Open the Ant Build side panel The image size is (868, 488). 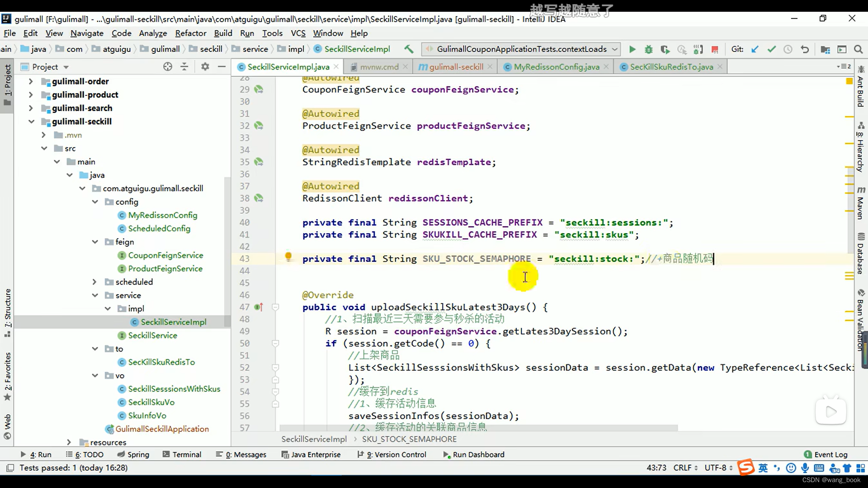point(861,86)
